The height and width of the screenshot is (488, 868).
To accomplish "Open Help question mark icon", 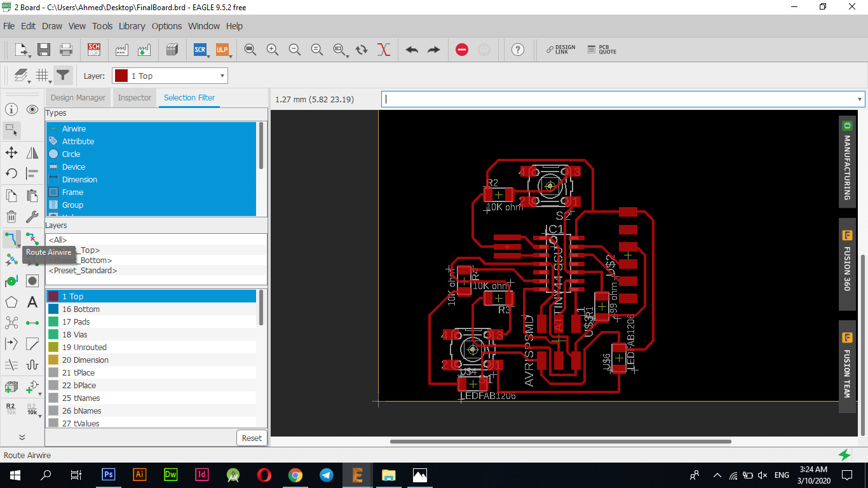I will 518,50.
